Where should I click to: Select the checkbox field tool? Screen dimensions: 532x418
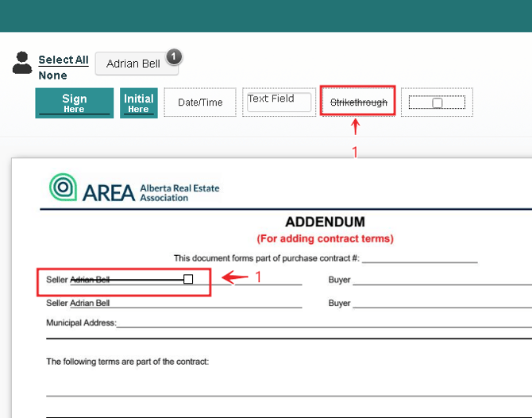coord(437,103)
